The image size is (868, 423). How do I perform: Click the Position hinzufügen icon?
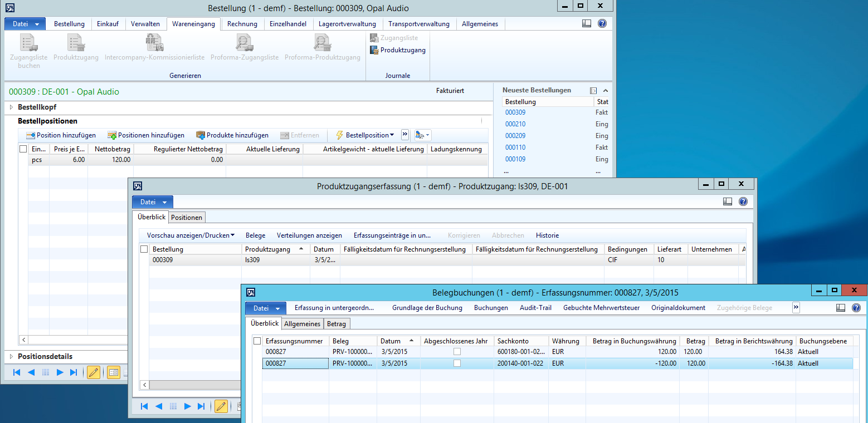[x=31, y=135]
